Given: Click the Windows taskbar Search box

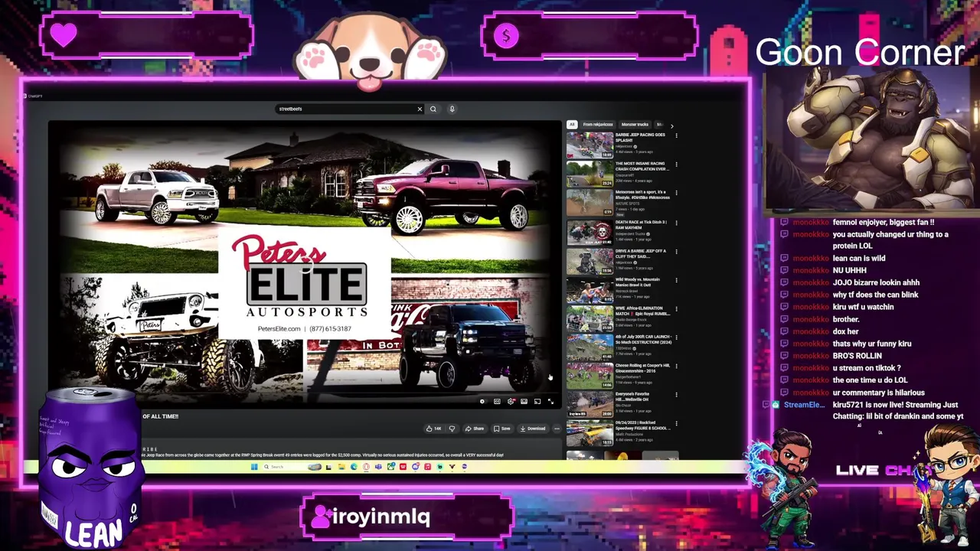Looking at the screenshot, I should (x=292, y=467).
